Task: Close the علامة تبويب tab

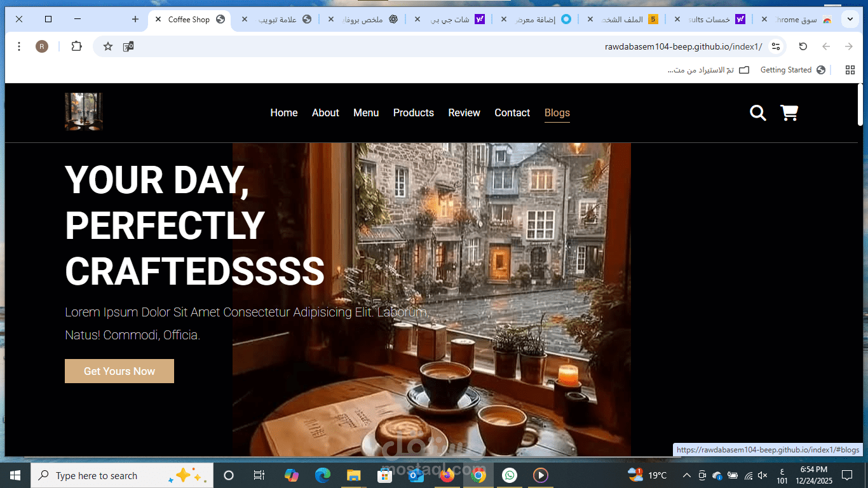Action: click(x=245, y=20)
